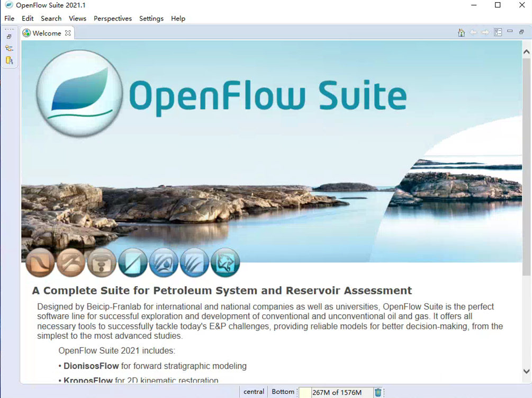Screen dimensions: 532x398
Task: Open the project tree view sidebar icon
Action: click(9, 48)
